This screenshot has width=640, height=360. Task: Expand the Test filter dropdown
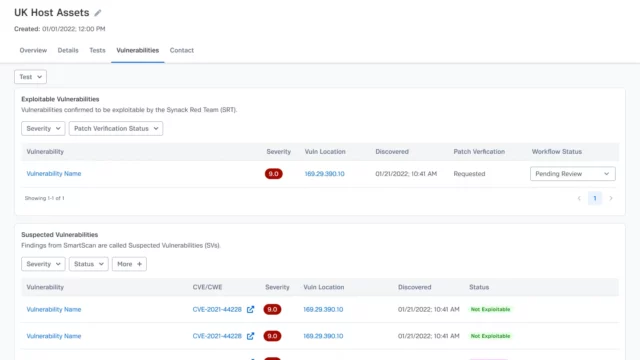click(30, 77)
